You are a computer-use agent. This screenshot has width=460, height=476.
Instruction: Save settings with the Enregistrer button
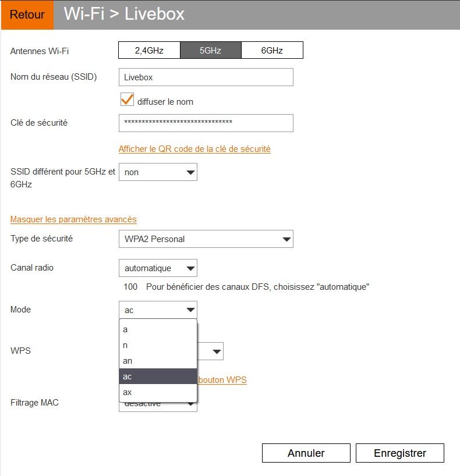coord(399,453)
